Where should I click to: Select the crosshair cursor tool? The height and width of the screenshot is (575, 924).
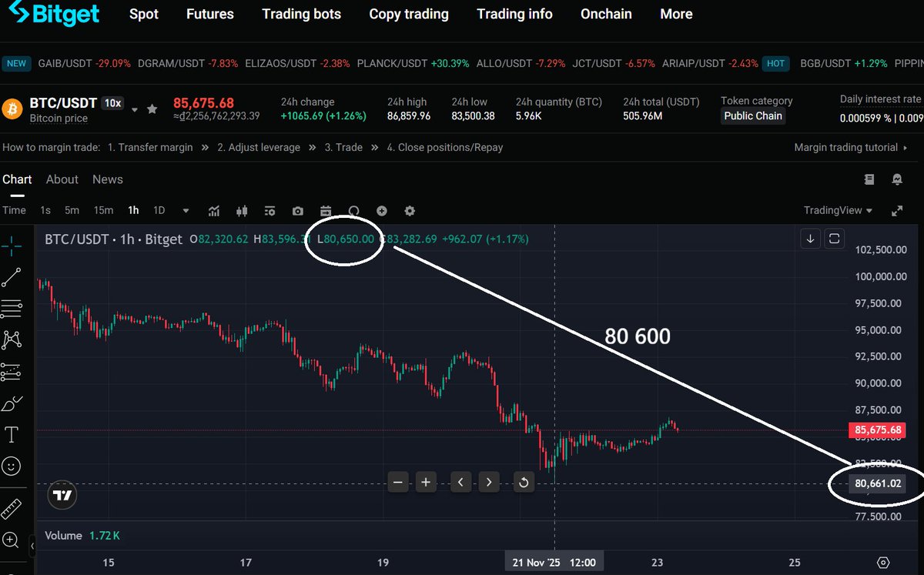click(x=12, y=246)
